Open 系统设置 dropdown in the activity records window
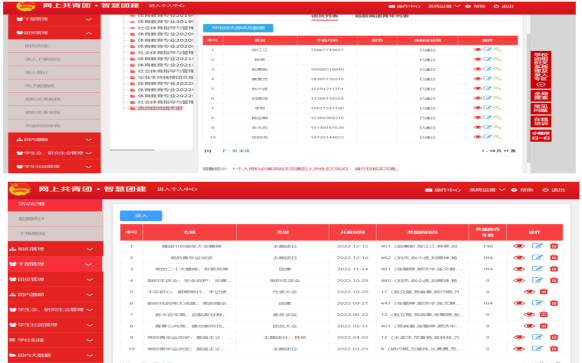Image resolution: width=582 pixels, height=363 pixels. 487,190
